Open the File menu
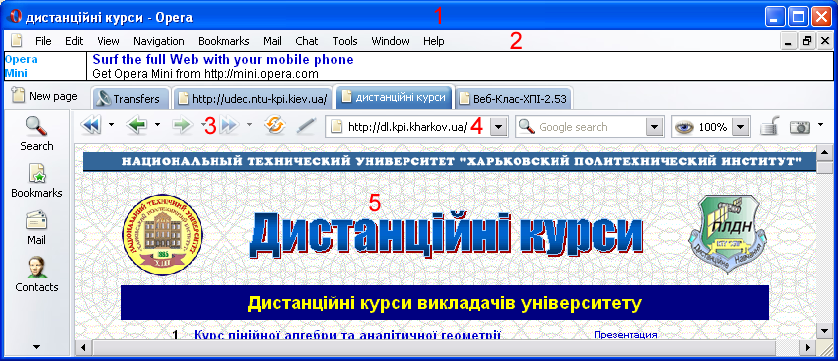 coord(43,41)
